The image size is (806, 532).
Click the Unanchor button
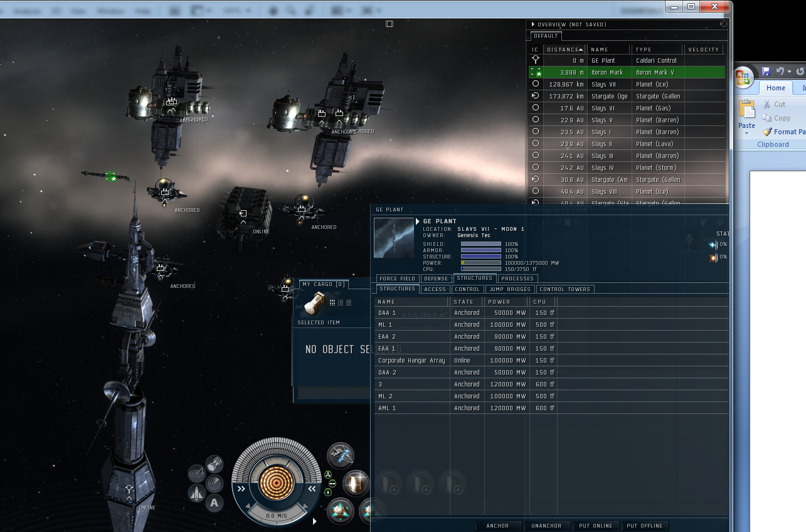[546, 526]
